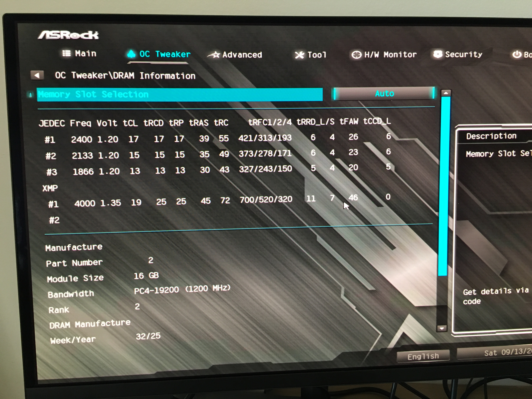Click the tRFC1/2/4 column header

tap(270, 122)
